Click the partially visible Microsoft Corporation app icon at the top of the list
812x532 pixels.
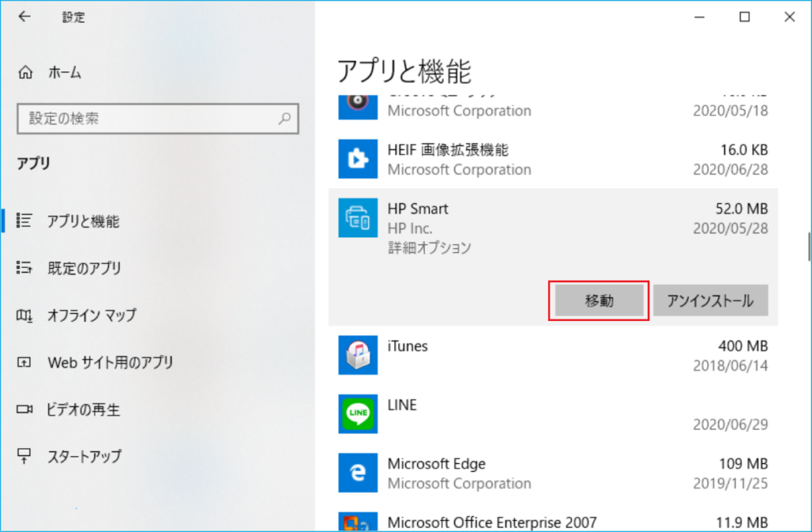coord(358,107)
